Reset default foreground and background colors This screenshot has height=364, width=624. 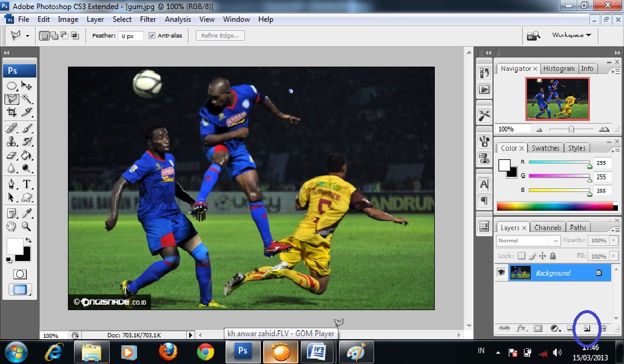click(8, 260)
